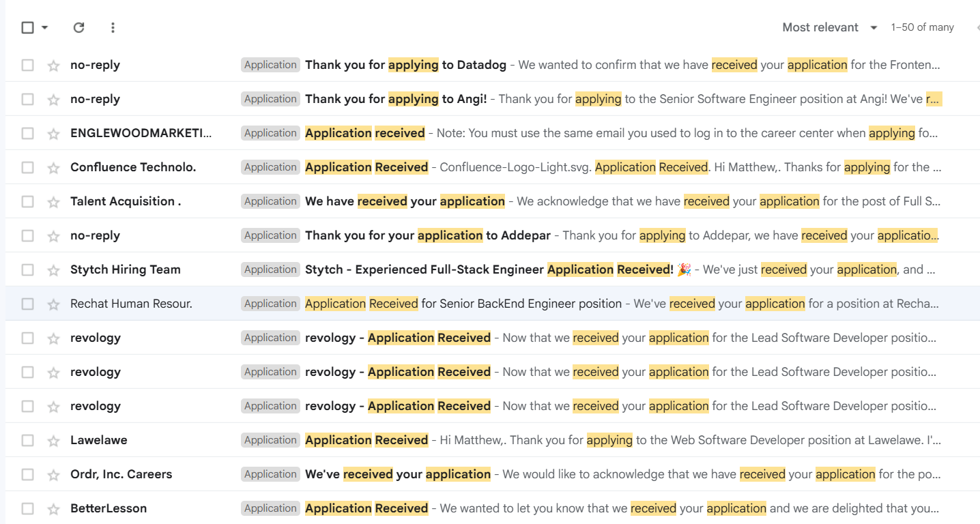980x524 pixels.
Task: Refresh the inbox
Action: click(78, 27)
